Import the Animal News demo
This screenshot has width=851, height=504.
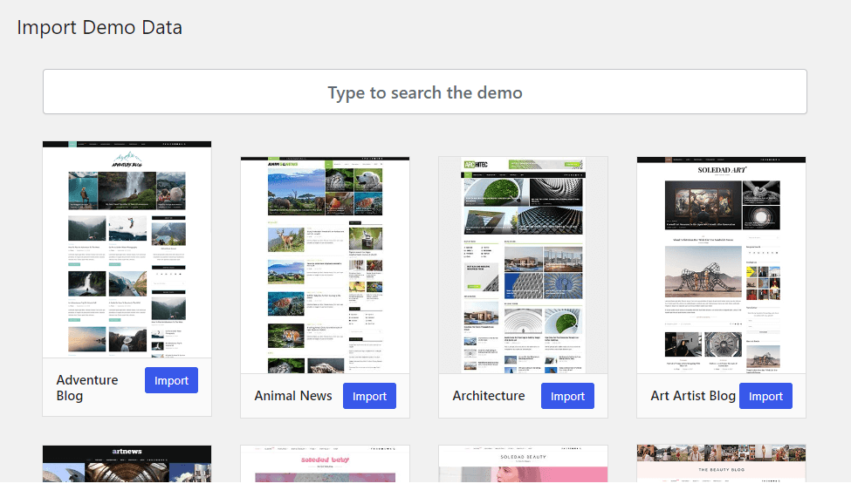click(x=369, y=396)
